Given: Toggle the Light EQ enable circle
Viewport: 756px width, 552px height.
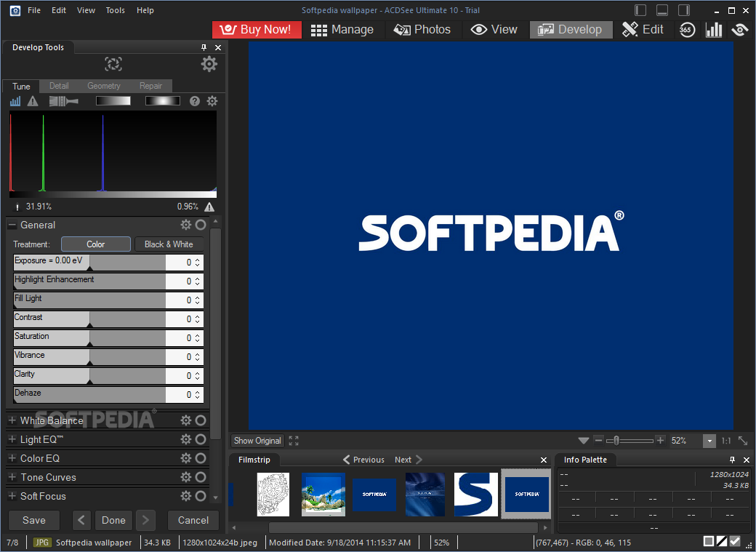Looking at the screenshot, I should point(201,439).
